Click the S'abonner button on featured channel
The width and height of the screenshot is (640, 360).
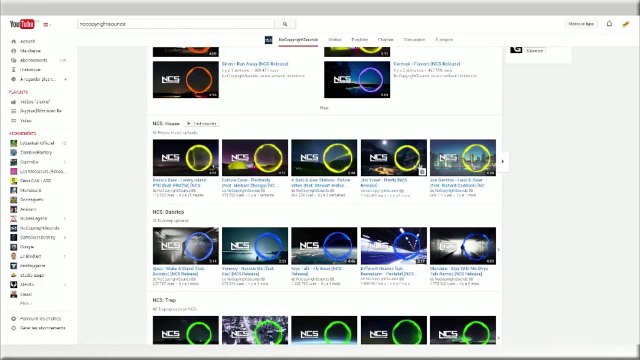534,51
